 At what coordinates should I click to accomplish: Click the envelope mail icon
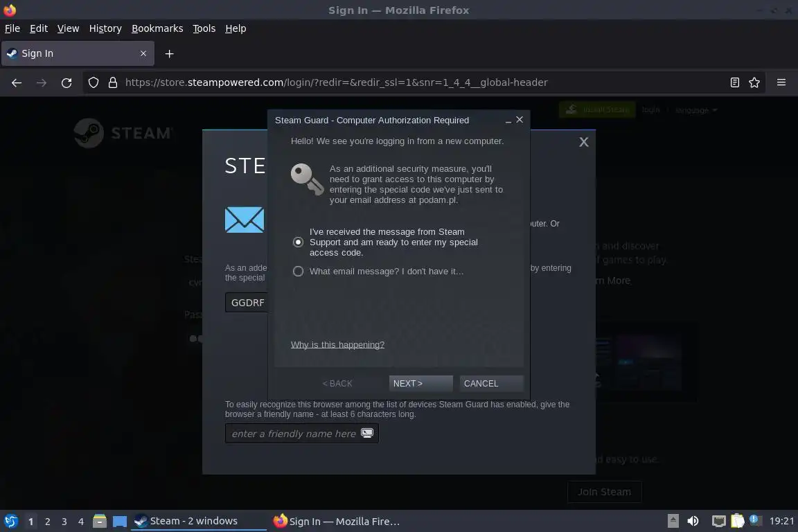click(x=245, y=220)
